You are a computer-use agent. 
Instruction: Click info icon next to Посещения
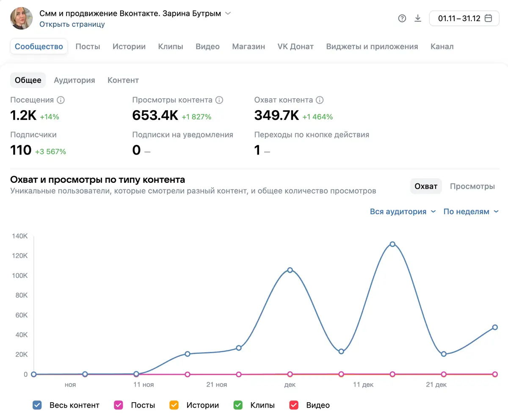(x=61, y=100)
